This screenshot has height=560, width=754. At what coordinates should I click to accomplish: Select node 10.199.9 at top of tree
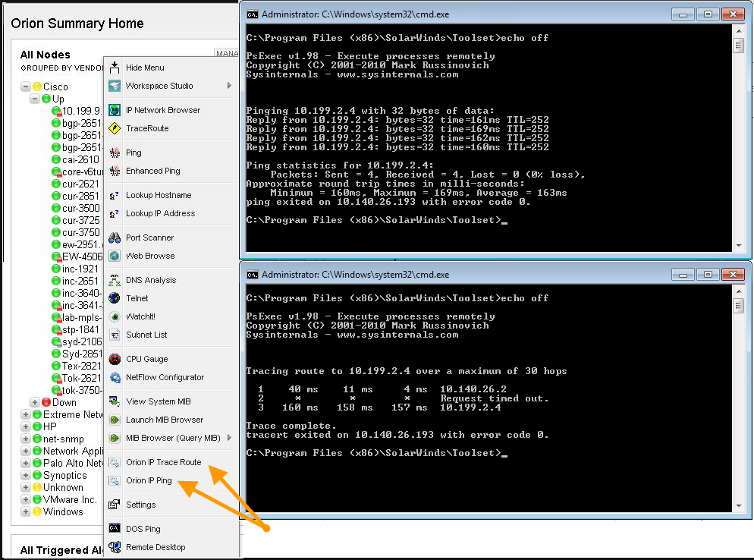point(82,111)
